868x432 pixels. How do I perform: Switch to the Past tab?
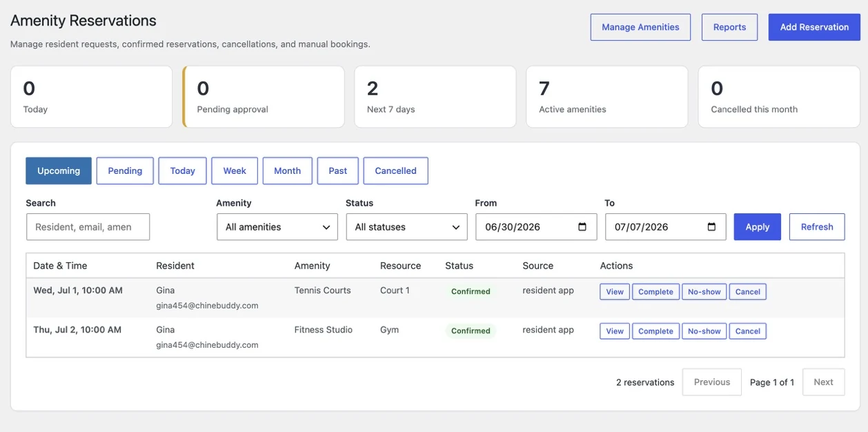click(x=338, y=171)
